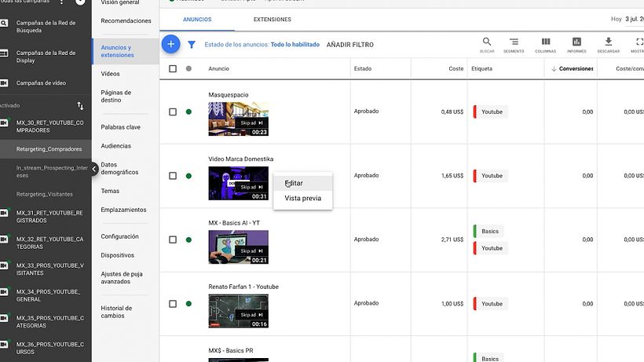The height and width of the screenshot is (362, 644).
Task: Sort by the Coste column header
Action: click(x=456, y=68)
